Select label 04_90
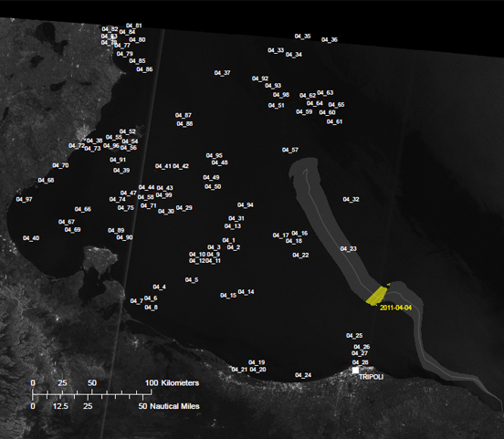Image resolution: width=504 pixels, height=439 pixels. click(124, 237)
